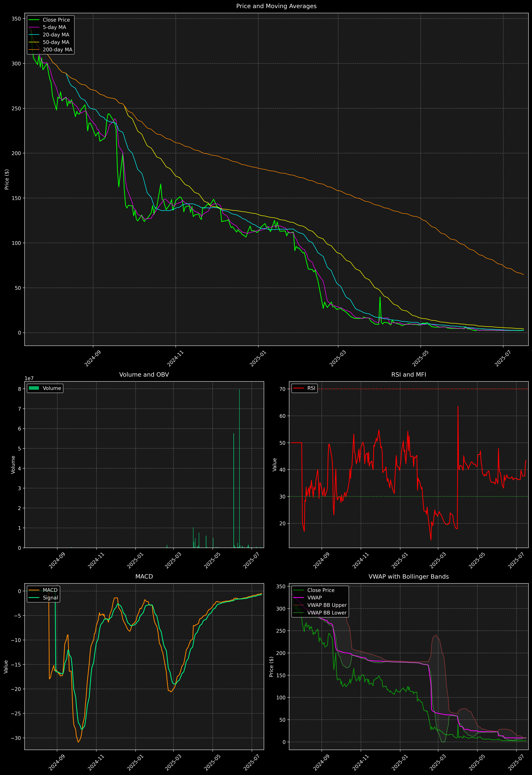Click the 'Close Price' legend entry in VWAP chart
The height and width of the screenshot is (775, 532).
pos(314,590)
